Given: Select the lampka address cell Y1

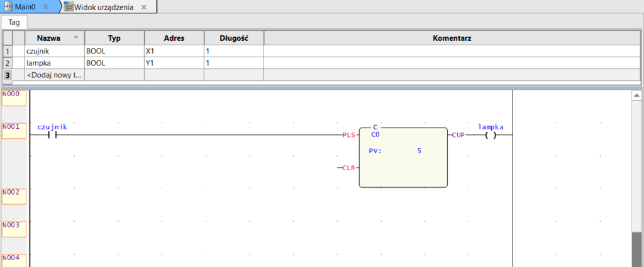Looking at the screenshot, I should [x=174, y=63].
